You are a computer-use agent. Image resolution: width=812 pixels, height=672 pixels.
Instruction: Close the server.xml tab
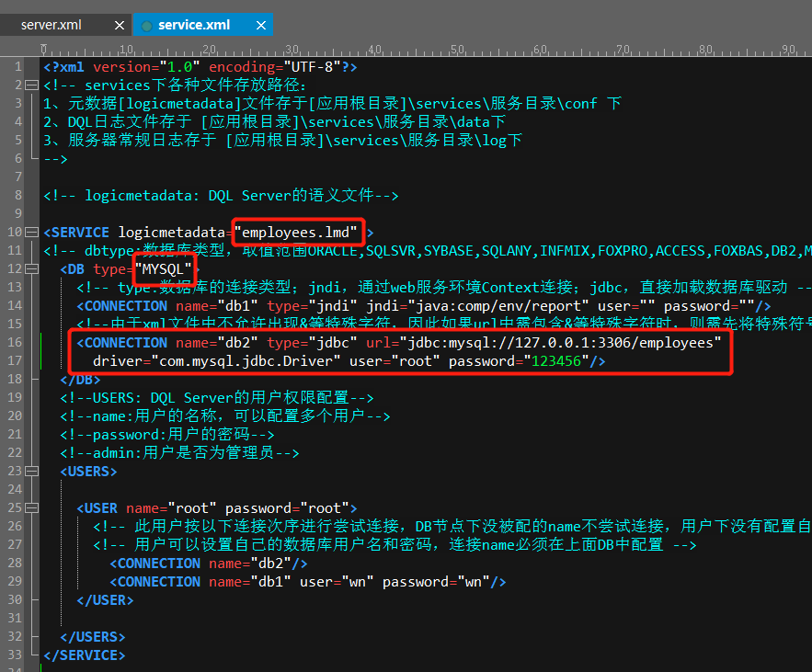click(x=121, y=25)
